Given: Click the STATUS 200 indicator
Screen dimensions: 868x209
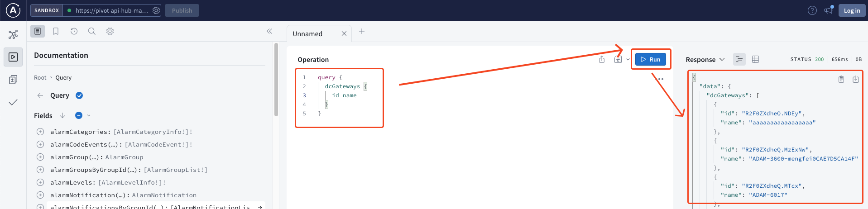Looking at the screenshot, I should coord(807,59).
